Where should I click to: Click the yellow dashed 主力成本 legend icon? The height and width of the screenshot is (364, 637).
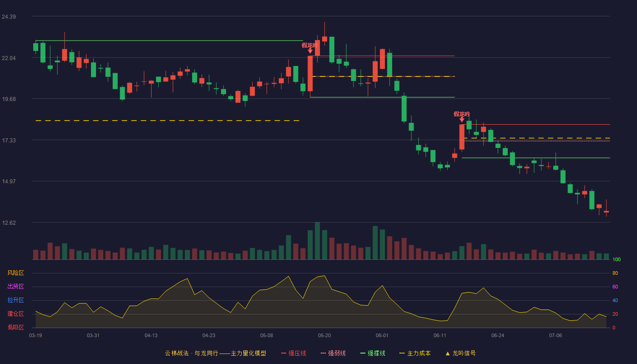(x=402, y=353)
